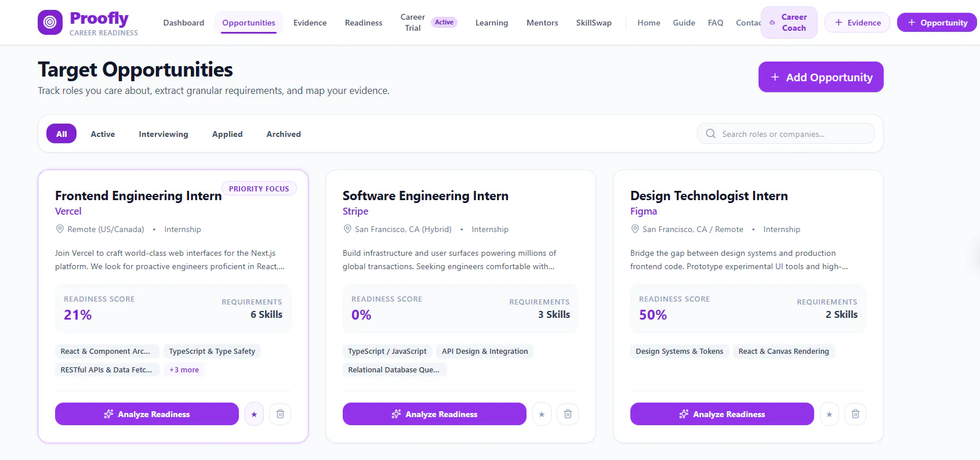Click the 0% readiness score
The image size is (980, 460).
pos(361,315)
